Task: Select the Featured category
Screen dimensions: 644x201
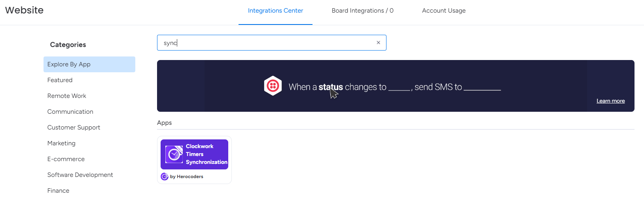Action: [x=60, y=80]
